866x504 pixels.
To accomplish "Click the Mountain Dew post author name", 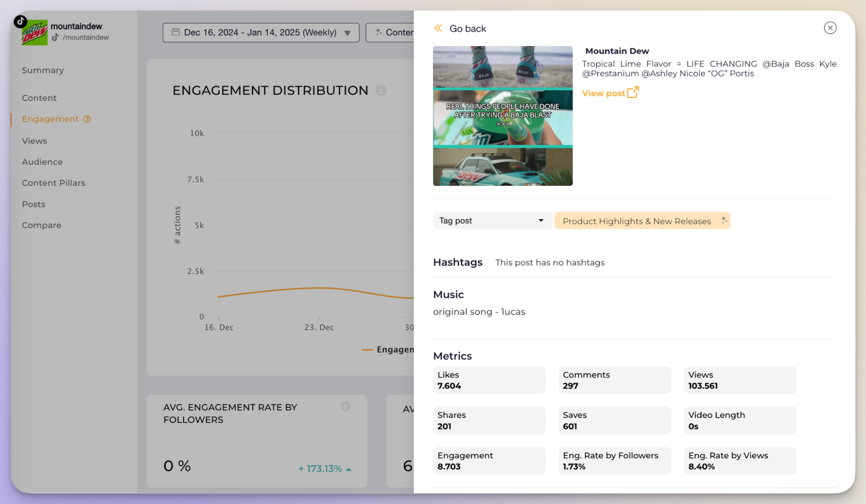I will point(617,51).
